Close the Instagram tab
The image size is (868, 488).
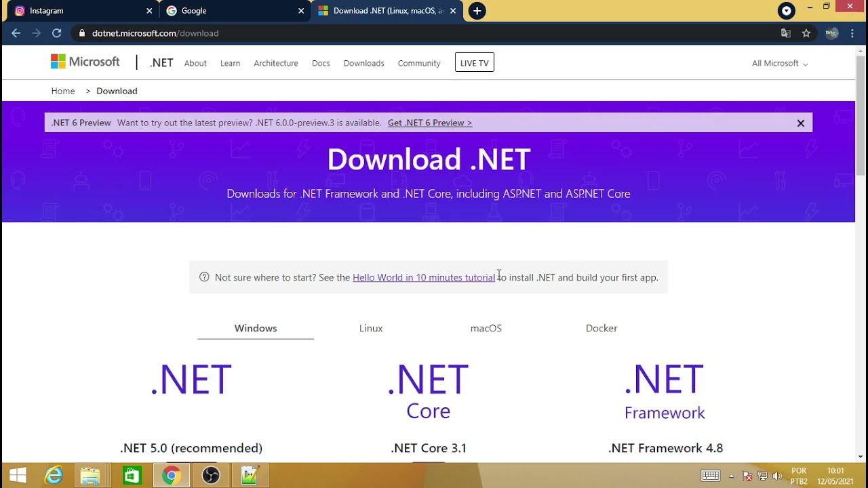pyautogui.click(x=149, y=11)
